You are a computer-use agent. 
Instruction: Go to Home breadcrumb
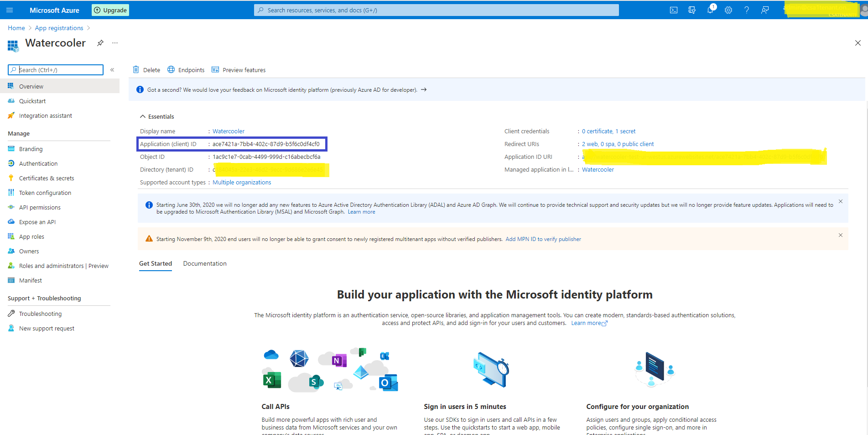[16, 28]
